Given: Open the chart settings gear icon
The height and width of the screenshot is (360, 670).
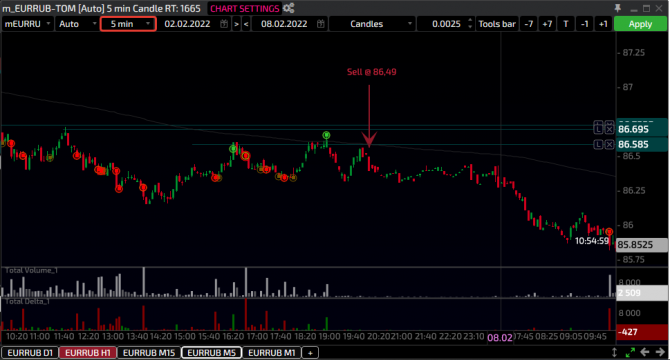Looking at the screenshot, I should 289,8.
